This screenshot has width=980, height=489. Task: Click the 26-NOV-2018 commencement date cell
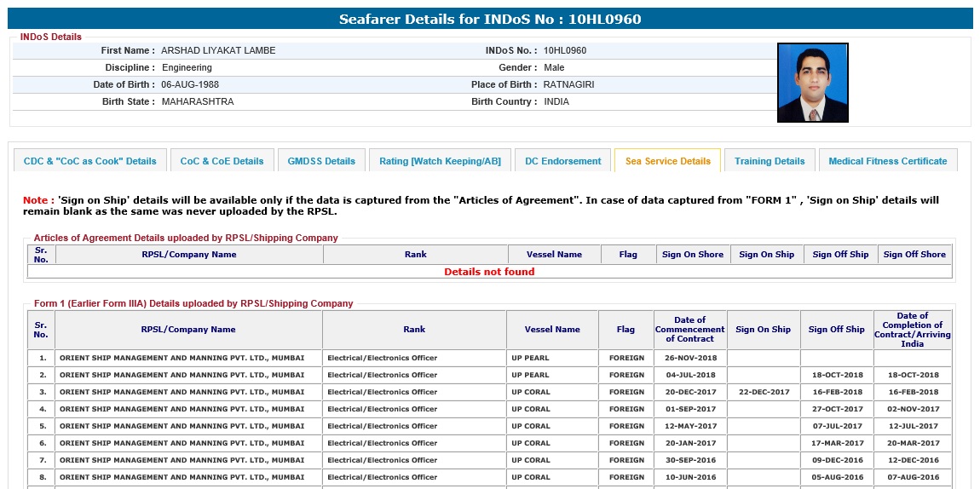click(690, 358)
